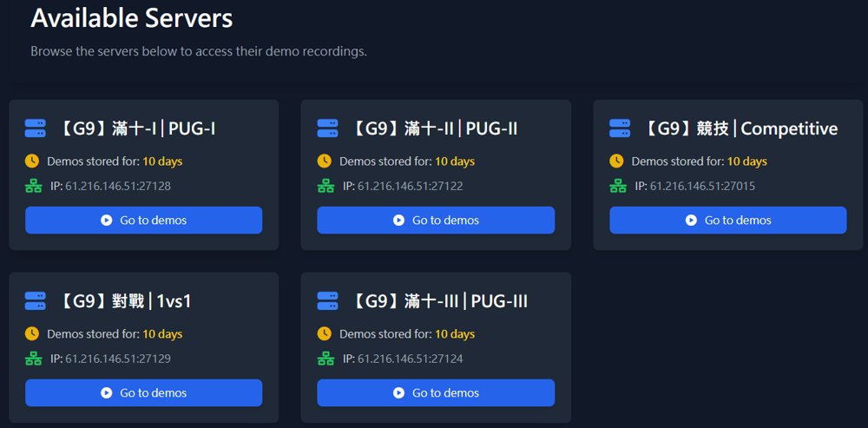The height and width of the screenshot is (428, 868).
Task: Click the Available Servers heading
Action: [132, 18]
